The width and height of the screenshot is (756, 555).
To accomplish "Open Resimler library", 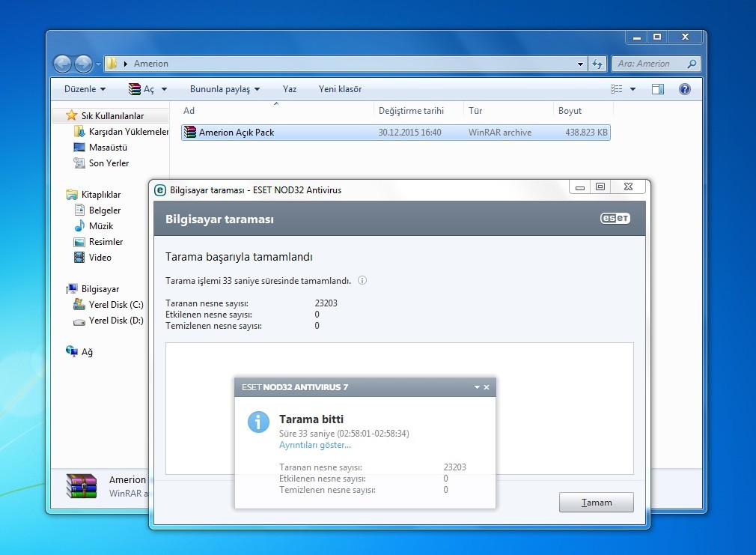I will [106, 242].
